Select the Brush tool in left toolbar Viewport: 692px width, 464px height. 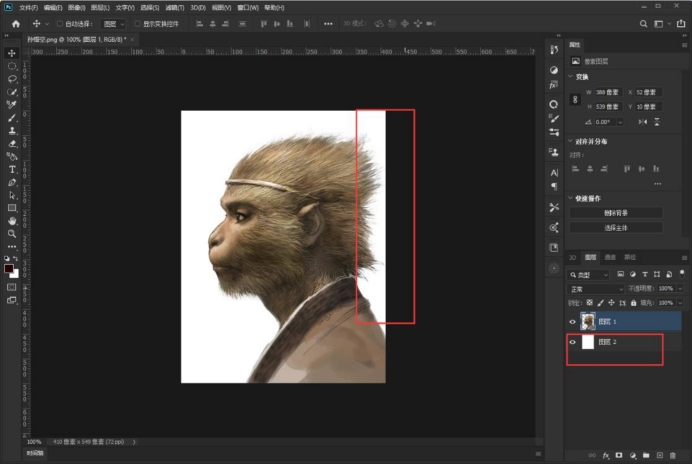(x=12, y=118)
